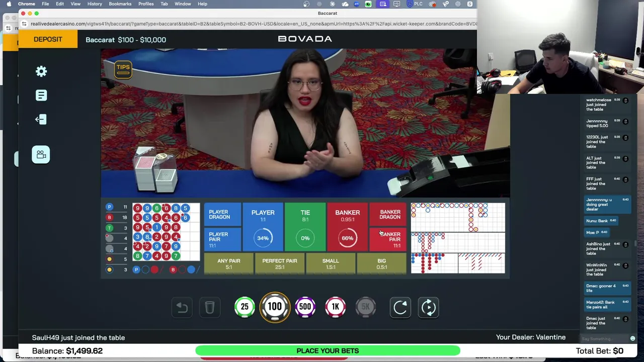
Task: Click the Tie count 3 statistic
Action: coord(118,228)
